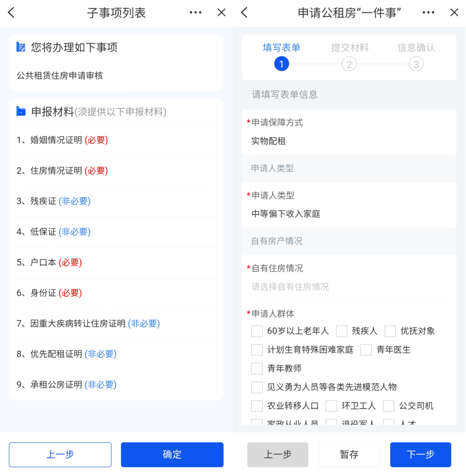The image size is (466, 476).
Task: Open the more options ellipsis on 子事项列表
Action: [195, 13]
